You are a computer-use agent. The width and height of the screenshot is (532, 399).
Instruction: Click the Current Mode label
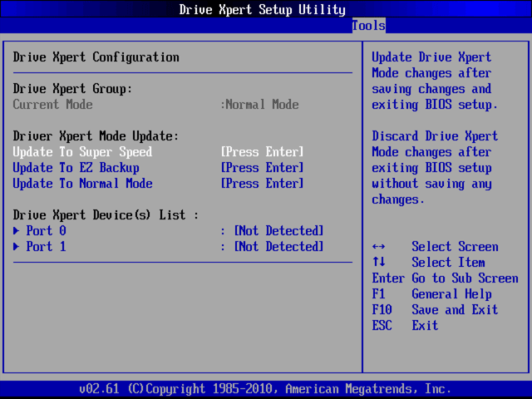[52, 104]
